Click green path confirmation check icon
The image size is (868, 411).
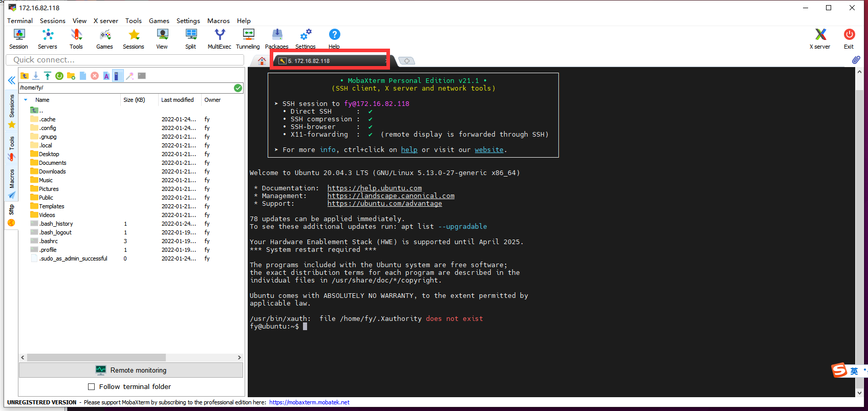pyautogui.click(x=238, y=88)
